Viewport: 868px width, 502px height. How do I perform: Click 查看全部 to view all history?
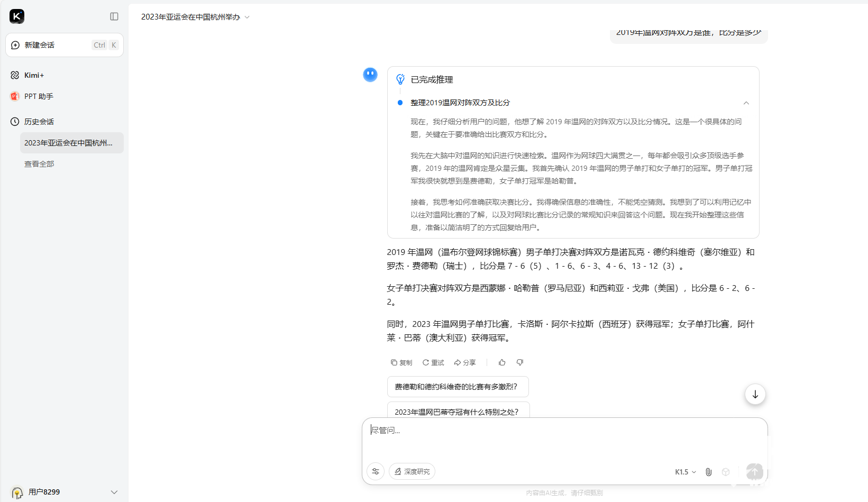(39, 164)
